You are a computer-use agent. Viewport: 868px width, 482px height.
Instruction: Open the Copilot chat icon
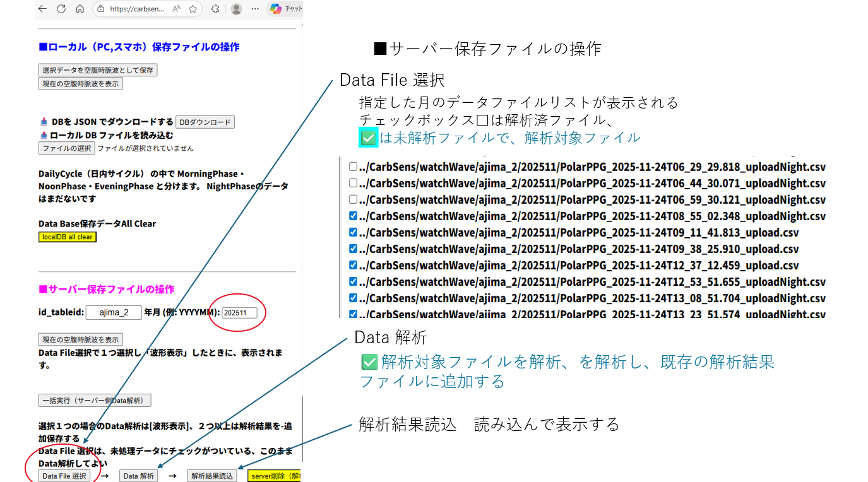pyautogui.click(x=276, y=9)
